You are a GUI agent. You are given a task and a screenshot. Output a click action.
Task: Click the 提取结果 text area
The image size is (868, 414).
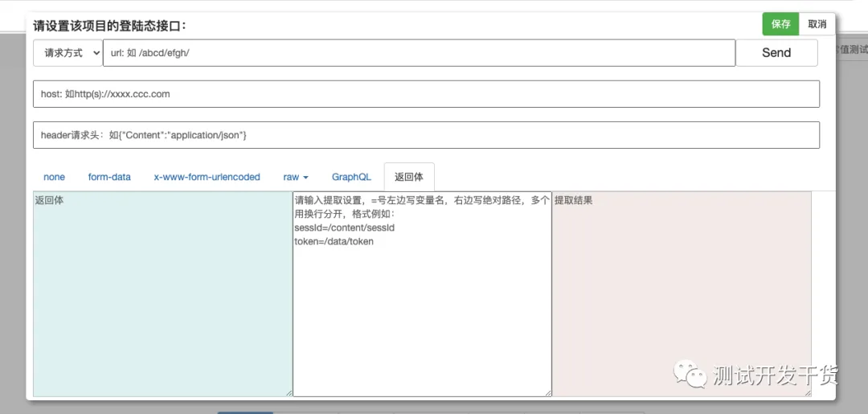tap(682, 294)
